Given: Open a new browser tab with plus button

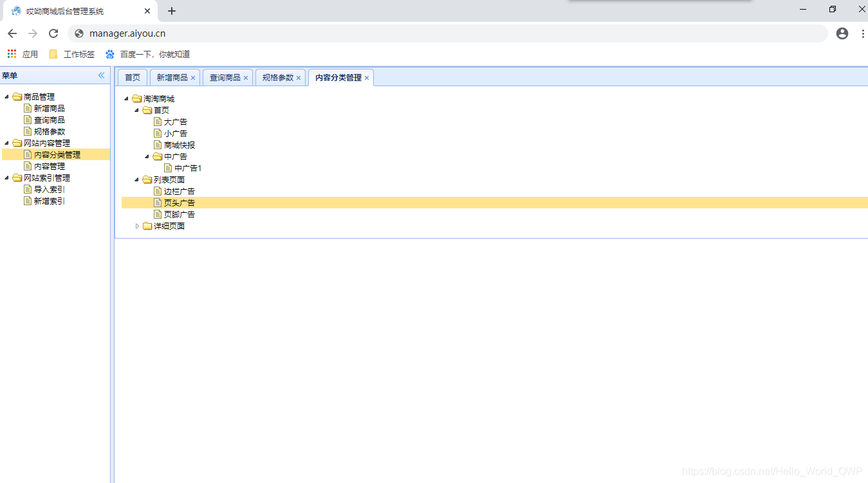Looking at the screenshot, I should pyautogui.click(x=172, y=11).
